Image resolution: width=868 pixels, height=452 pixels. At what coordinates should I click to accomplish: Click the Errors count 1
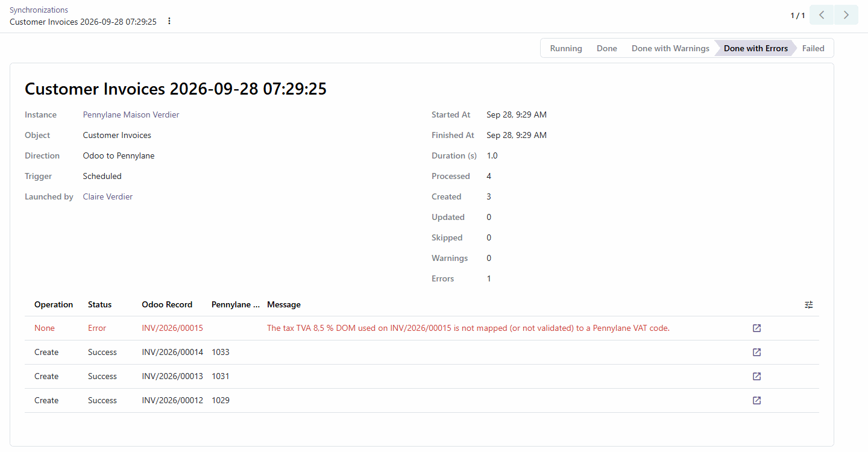click(489, 278)
